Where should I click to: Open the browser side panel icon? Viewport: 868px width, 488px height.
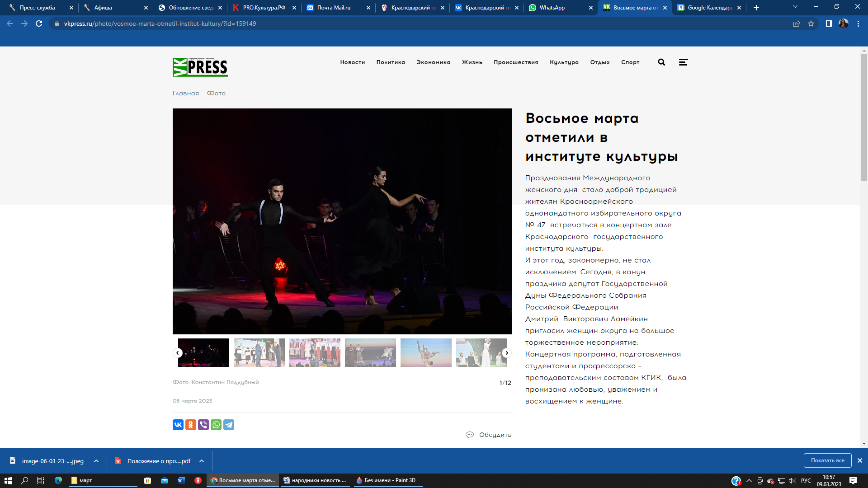[x=829, y=23]
